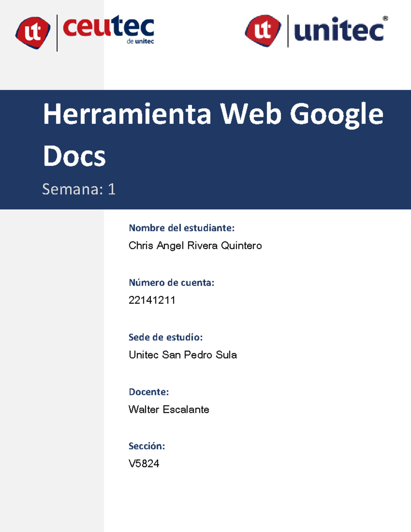Select the section code "V5824"

point(144,464)
